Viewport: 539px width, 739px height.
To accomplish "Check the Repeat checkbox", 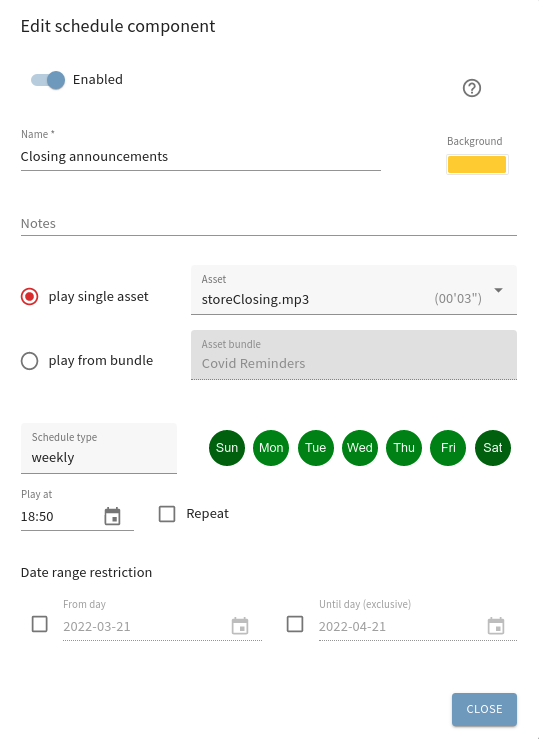I will pos(167,514).
